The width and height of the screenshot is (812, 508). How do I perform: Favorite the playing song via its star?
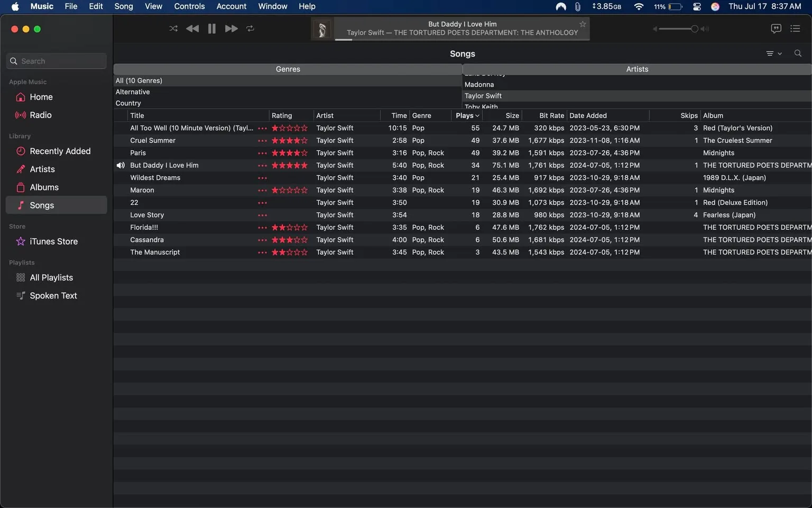click(583, 24)
